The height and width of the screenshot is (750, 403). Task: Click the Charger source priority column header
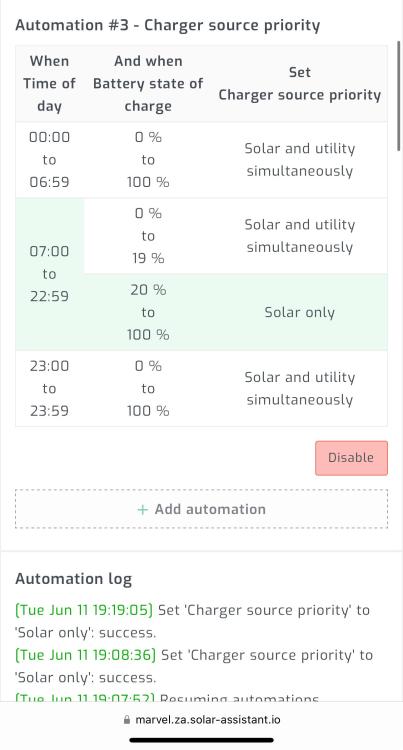pyautogui.click(x=300, y=84)
